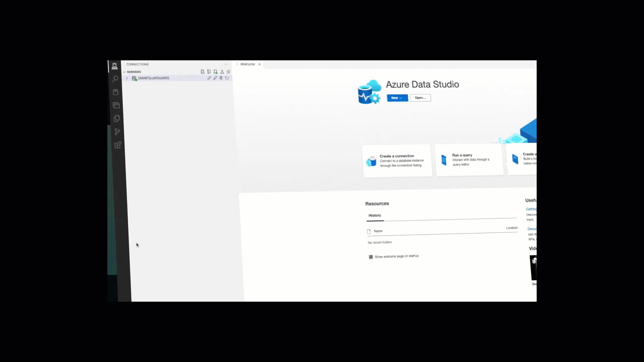The width and height of the screenshot is (644, 362).
Task: Collapse the SERVERS section
Action: pyautogui.click(x=124, y=72)
